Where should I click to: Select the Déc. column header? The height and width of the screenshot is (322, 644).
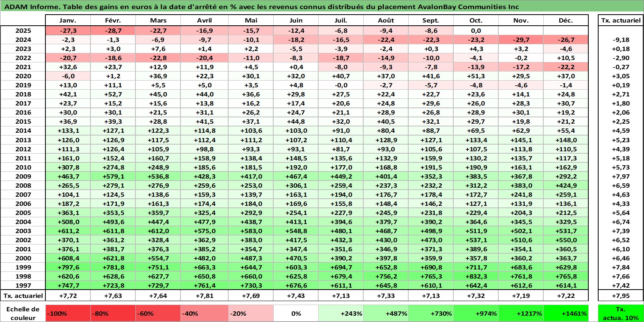566,21
